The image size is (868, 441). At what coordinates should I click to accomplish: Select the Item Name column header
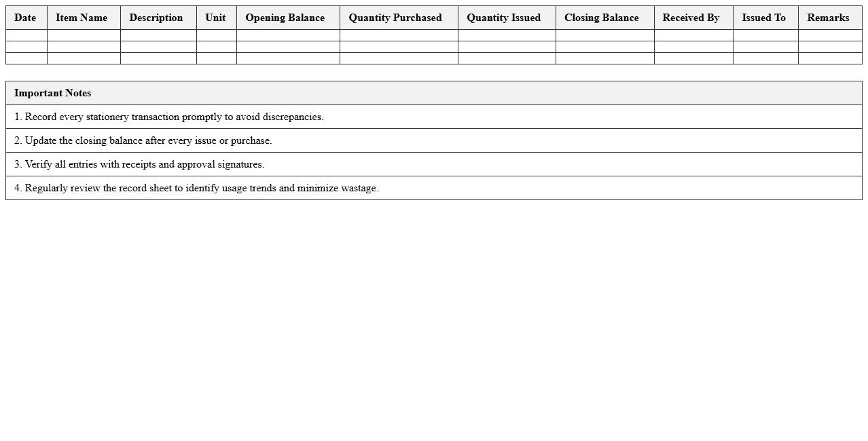[x=82, y=18]
